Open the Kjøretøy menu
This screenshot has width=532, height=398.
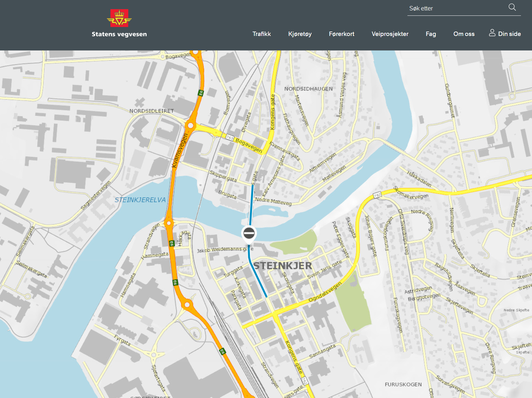click(x=300, y=34)
